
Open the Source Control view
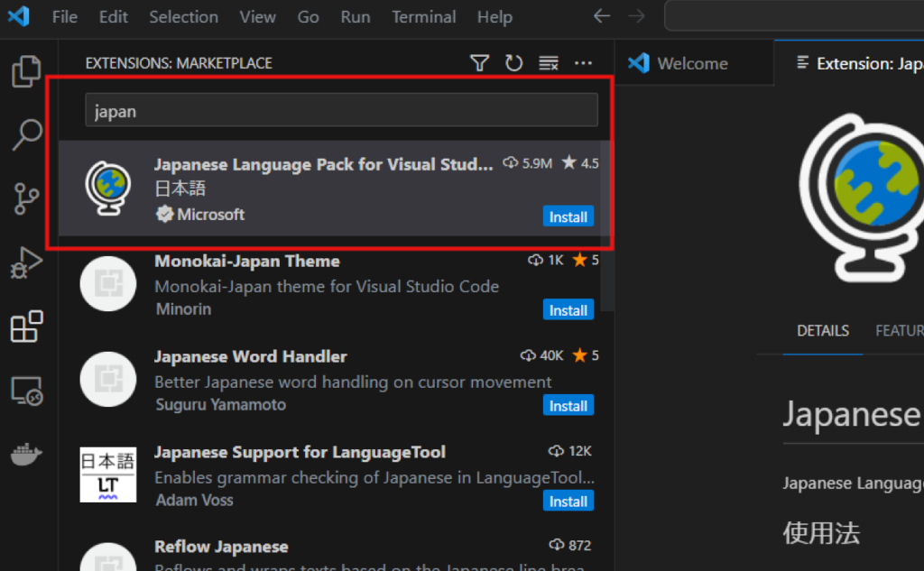coord(26,198)
